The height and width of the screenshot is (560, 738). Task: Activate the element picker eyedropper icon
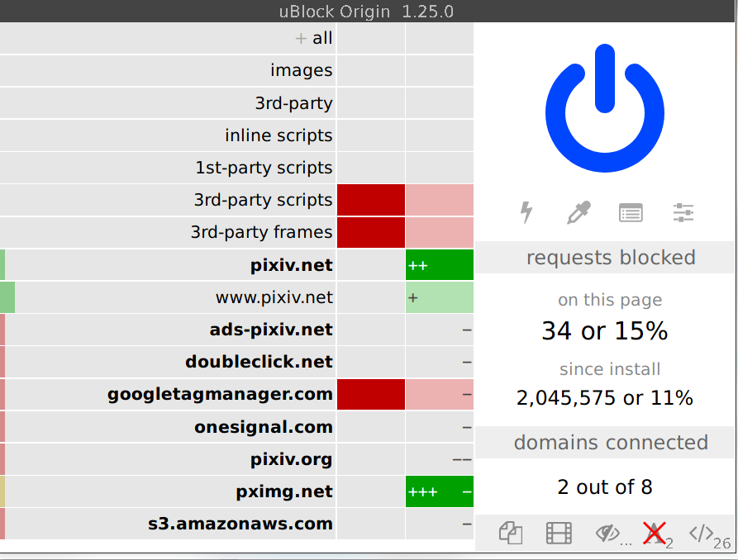tap(579, 212)
